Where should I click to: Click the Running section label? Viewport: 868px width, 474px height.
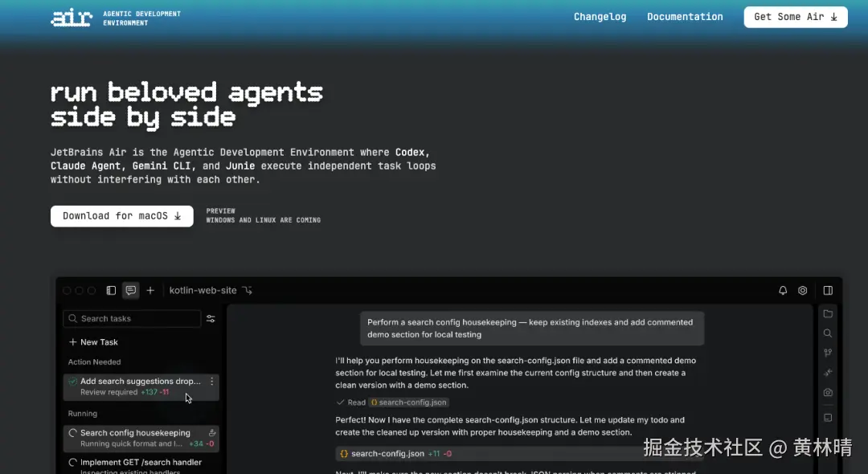tap(83, 414)
